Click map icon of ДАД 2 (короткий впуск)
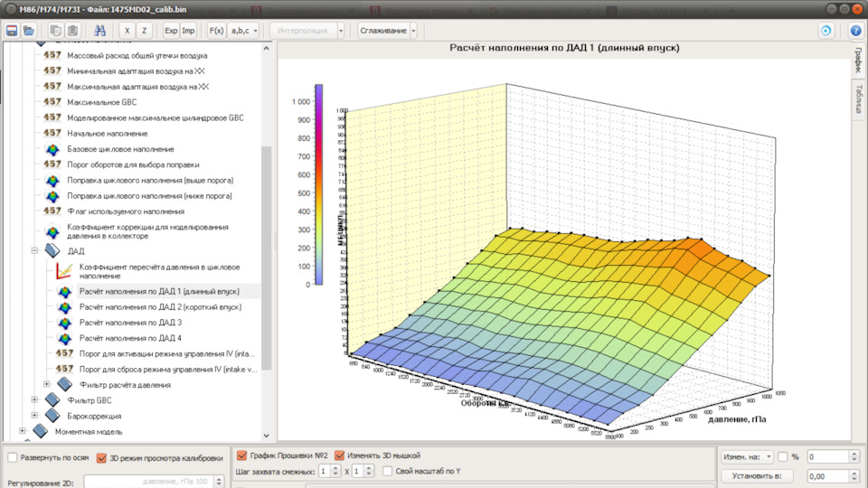Viewport: 868px width, 488px height. tap(65, 307)
